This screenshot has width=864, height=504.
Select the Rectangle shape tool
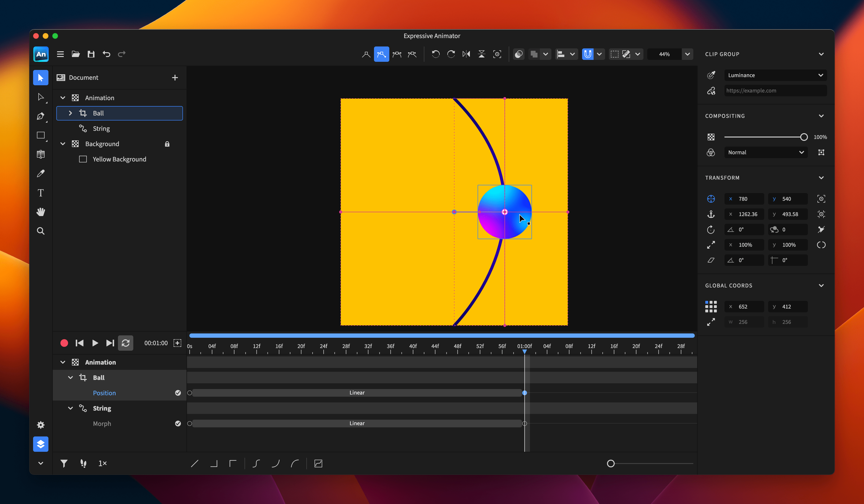[x=41, y=135]
